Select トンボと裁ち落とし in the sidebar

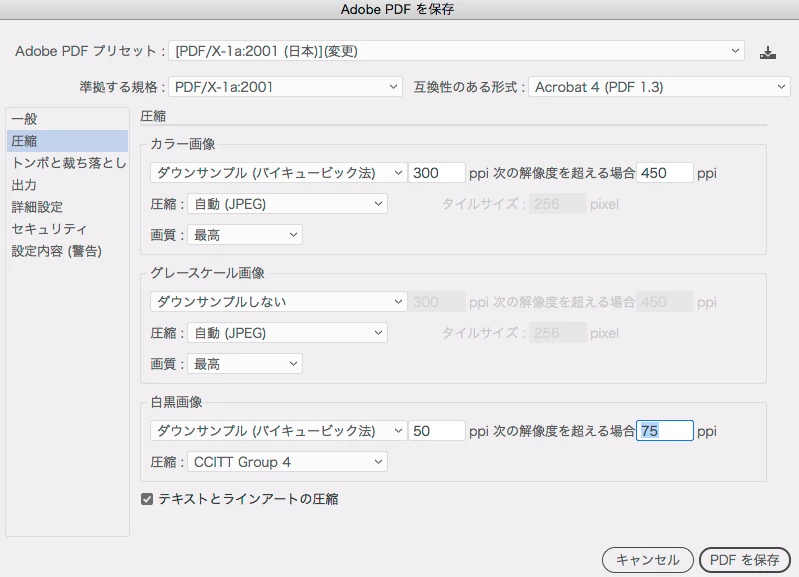point(67,163)
